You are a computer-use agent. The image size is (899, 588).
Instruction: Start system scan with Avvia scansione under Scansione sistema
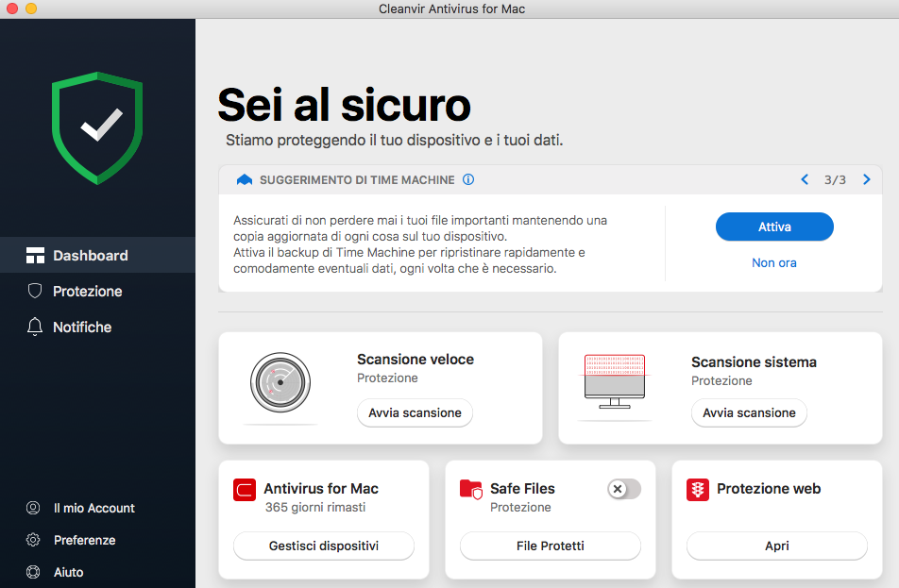tap(750, 412)
